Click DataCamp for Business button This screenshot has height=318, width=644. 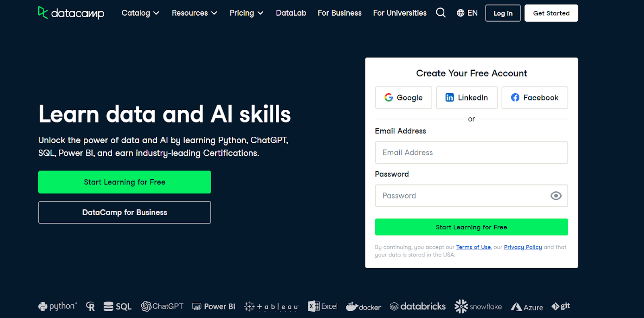pyautogui.click(x=124, y=212)
